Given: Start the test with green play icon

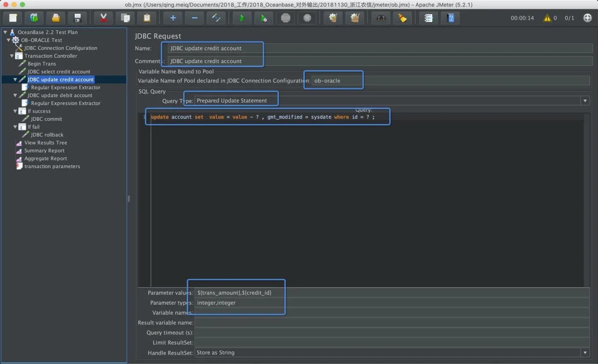Looking at the screenshot, I should tap(242, 18).
